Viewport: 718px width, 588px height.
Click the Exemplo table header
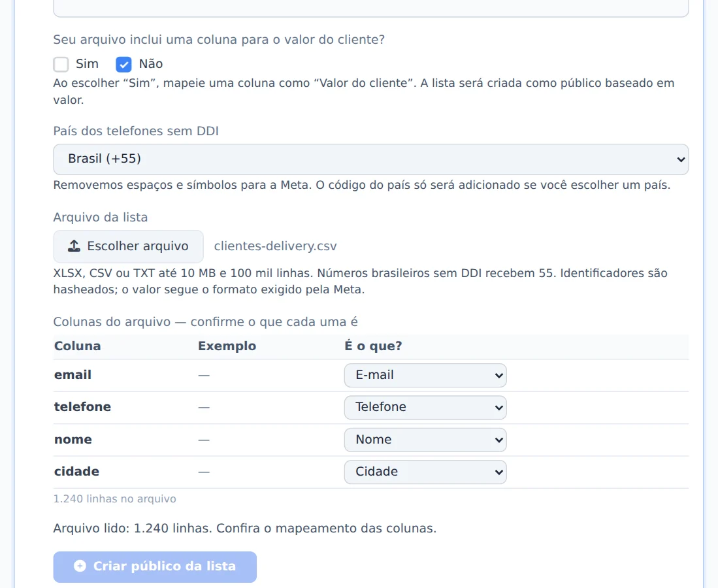[x=227, y=346]
